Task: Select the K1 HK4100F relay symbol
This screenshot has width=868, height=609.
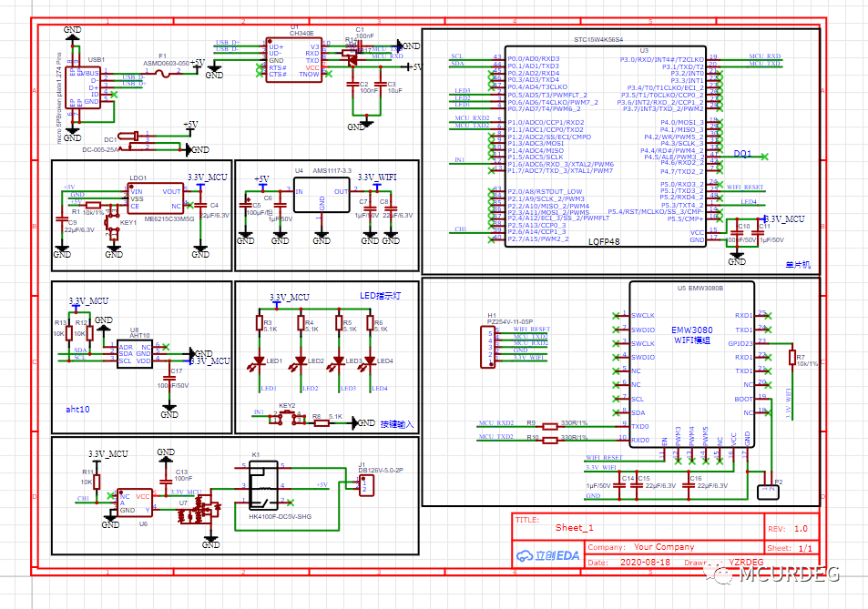Action: click(x=263, y=485)
